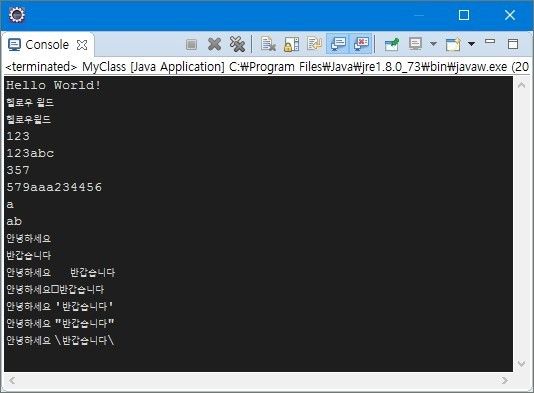Click the Terminate stop icon
This screenshot has height=393, width=534.
point(191,44)
